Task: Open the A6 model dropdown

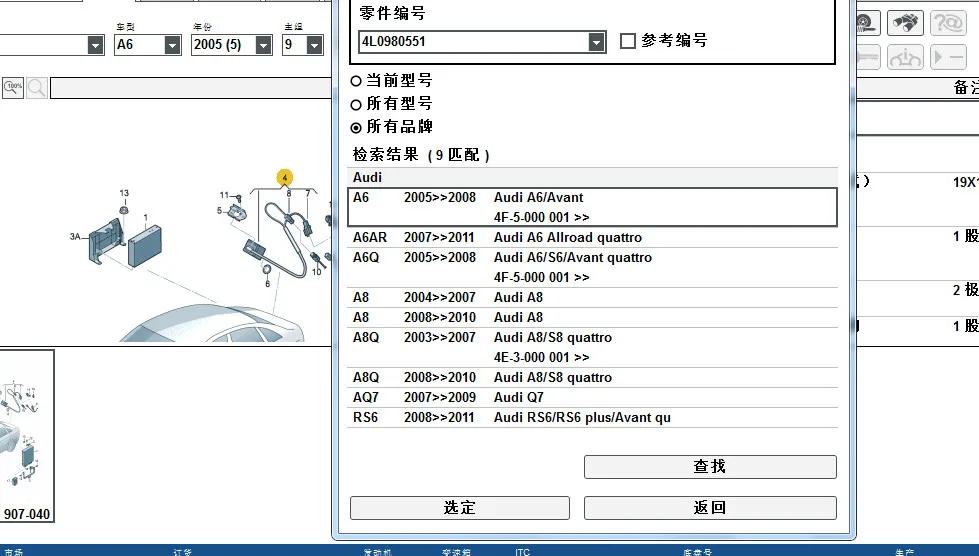Action: coord(172,45)
